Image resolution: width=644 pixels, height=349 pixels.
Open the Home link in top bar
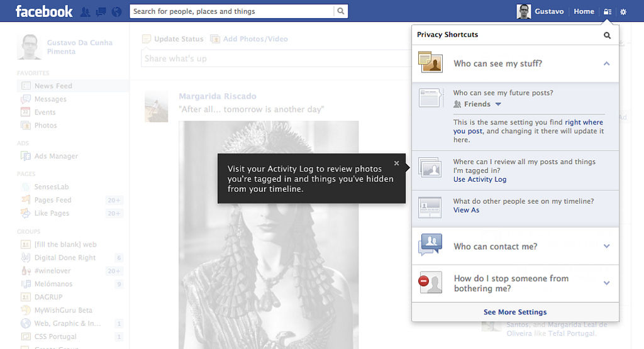point(584,11)
